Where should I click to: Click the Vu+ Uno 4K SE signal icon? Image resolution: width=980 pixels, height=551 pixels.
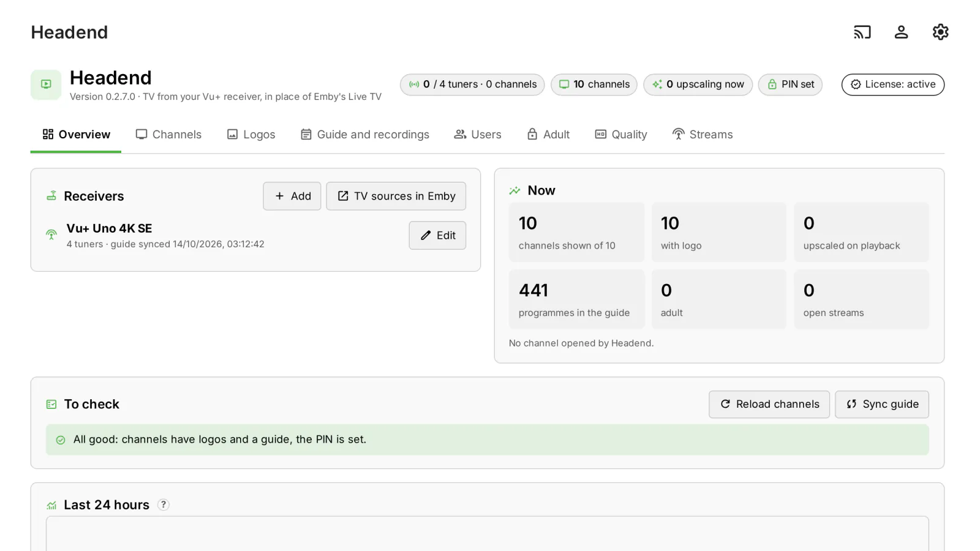(x=51, y=234)
